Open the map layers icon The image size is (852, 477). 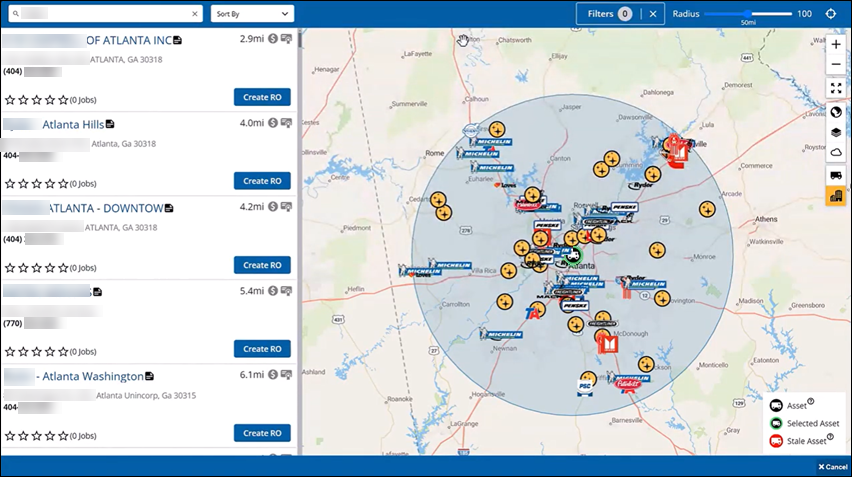pos(836,131)
